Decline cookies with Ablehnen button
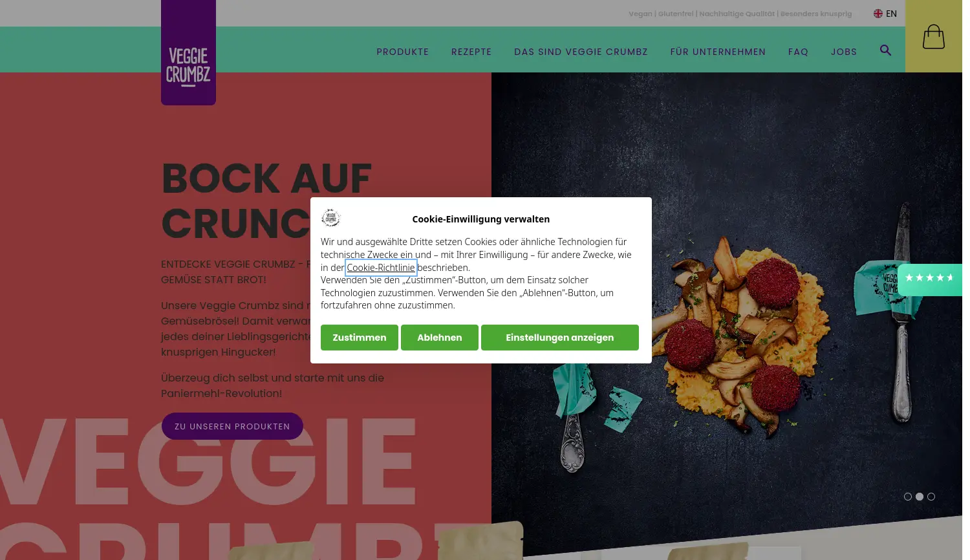970x560 pixels. click(440, 338)
